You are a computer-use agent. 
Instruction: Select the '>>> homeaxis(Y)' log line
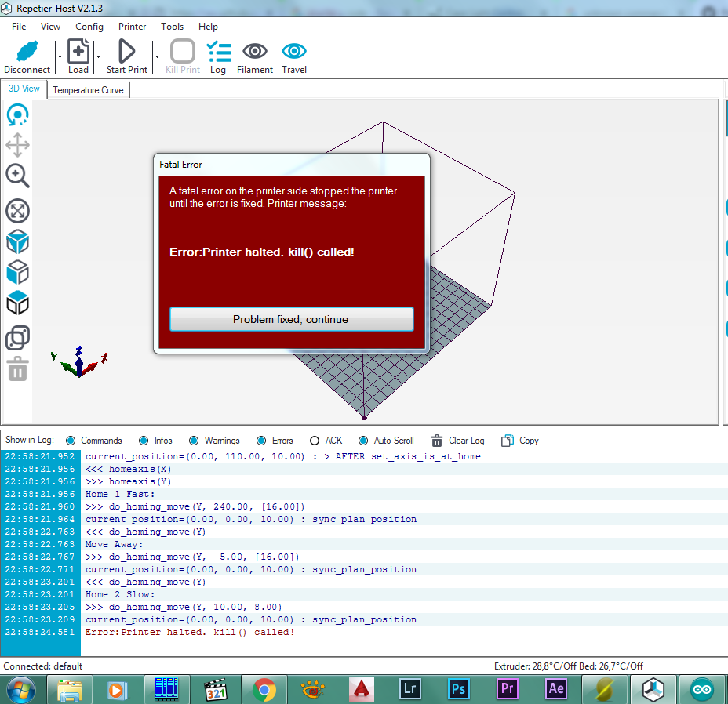click(128, 481)
